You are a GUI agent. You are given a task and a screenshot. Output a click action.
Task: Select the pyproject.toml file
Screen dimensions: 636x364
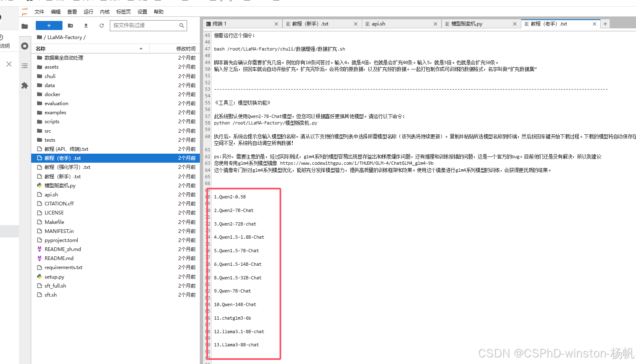[116, 240]
